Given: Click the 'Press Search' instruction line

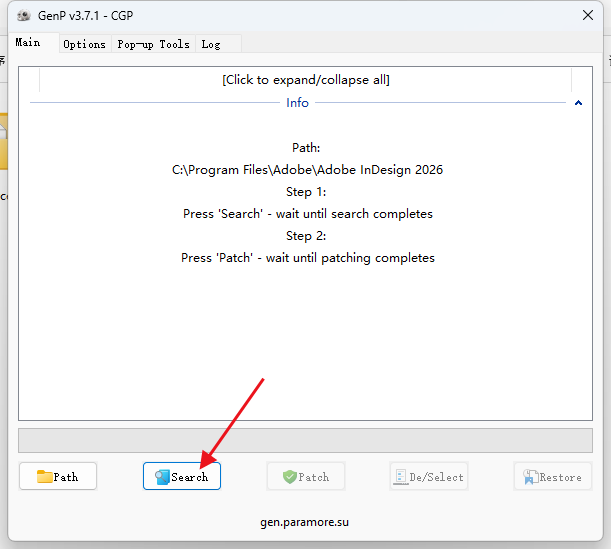Looking at the screenshot, I should click(x=308, y=214).
